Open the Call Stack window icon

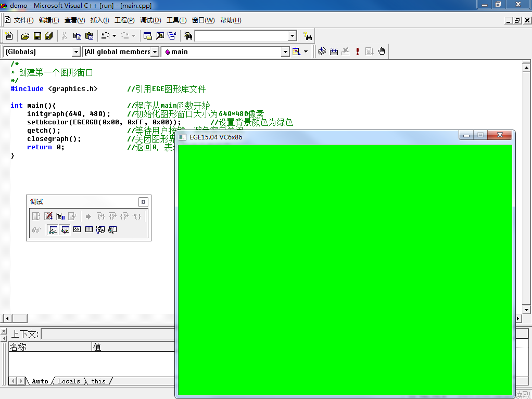click(100, 229)
